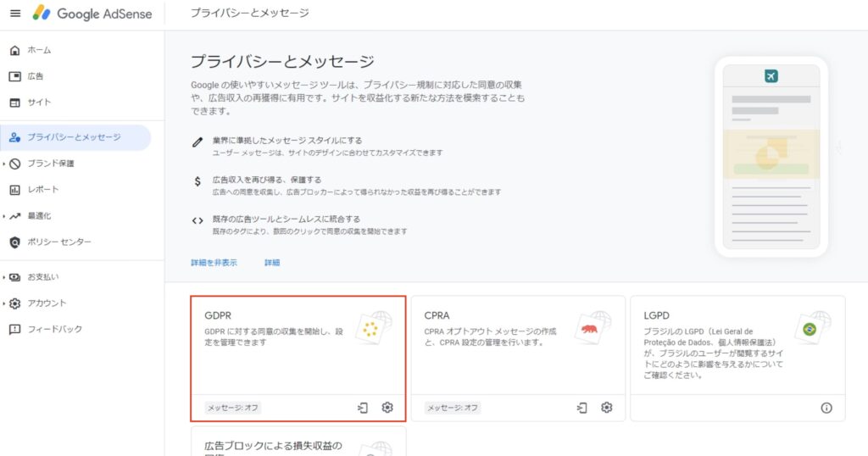This screenshot has width=868, height=456.
Task: Click the LGPD info icon
Action: (x=826, y=408)
